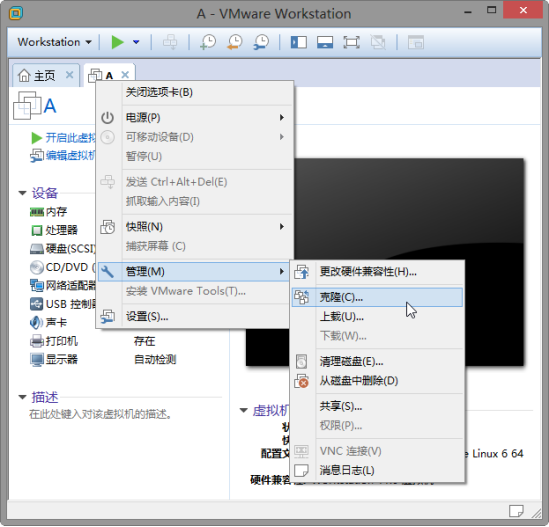
Task: Click the message log note icon in submenu
Action: pyautogui.click(x=301, y=471)
